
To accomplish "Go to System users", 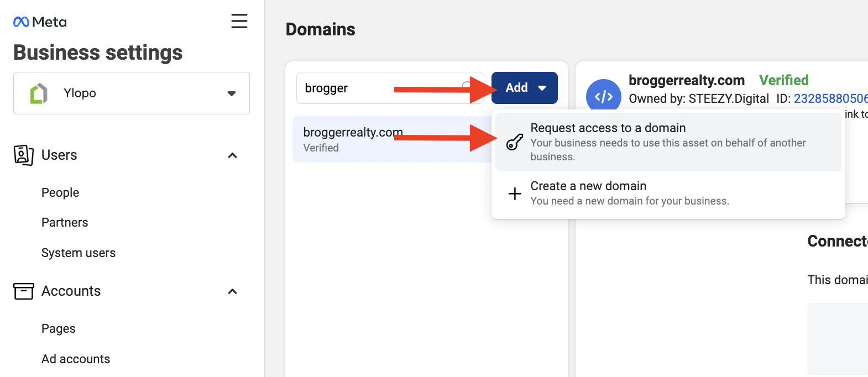I will click(79, 253).
